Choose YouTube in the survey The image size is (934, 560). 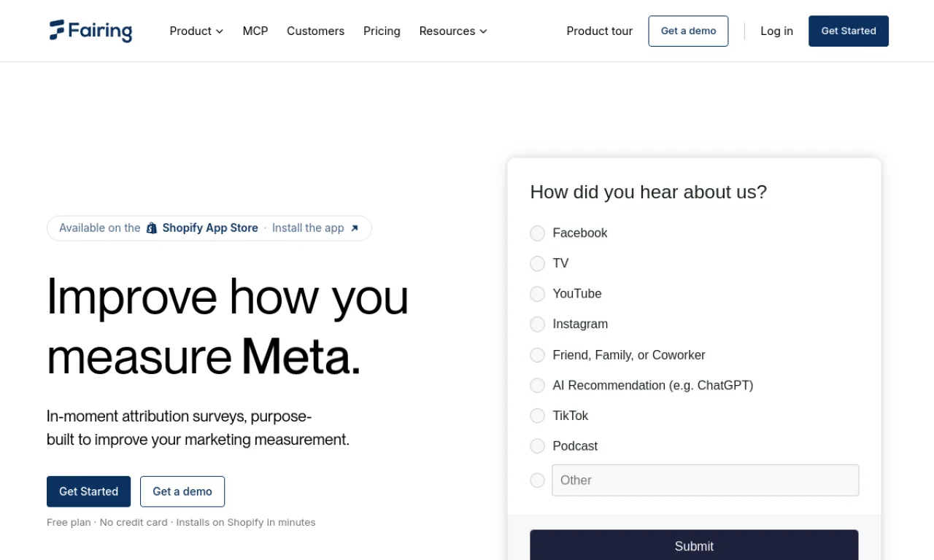[x=537, y=294]
